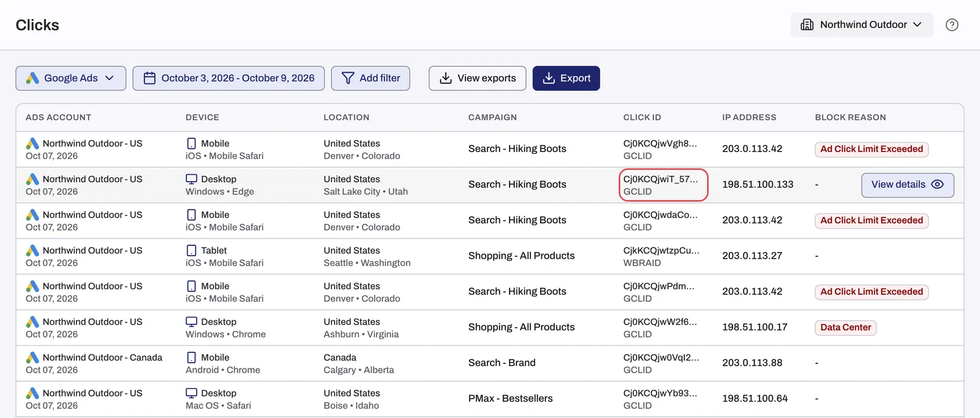Click the PMax - Bestsellers campaign cell
Viewport: 980px width, 418px height.
point(511,398)
